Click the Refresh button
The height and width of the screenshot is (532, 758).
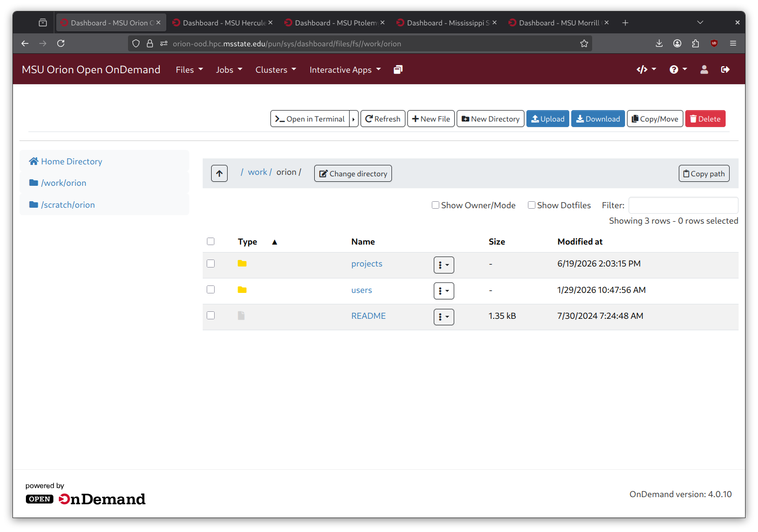[382, 119]
